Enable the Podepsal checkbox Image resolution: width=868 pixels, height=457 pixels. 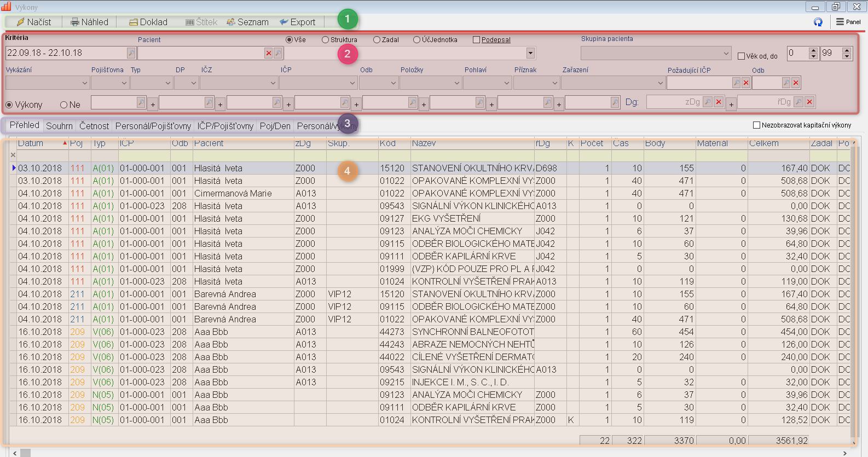tap(476, 40)
